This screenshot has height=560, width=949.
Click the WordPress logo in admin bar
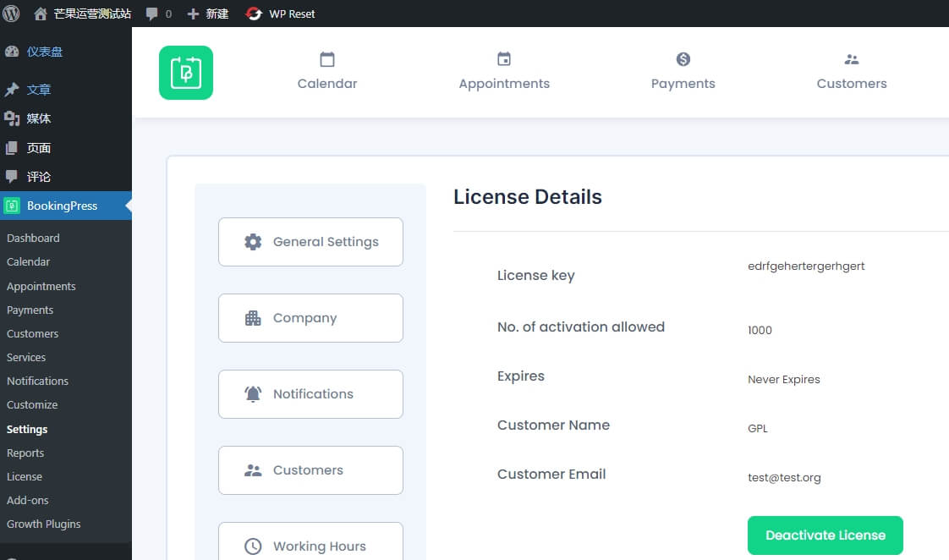tap(12, 14)
